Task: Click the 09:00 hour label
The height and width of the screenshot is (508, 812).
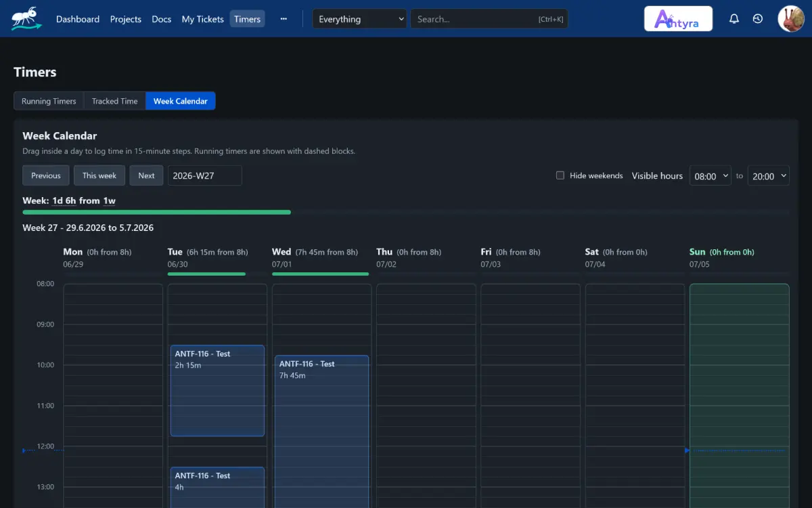Action: click(x=45, y=324)
